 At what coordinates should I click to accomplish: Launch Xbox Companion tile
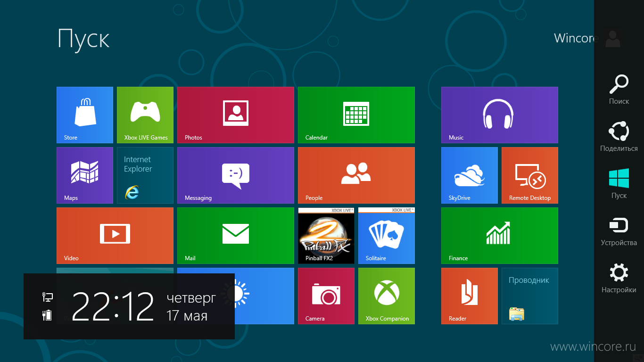point(387,296)
